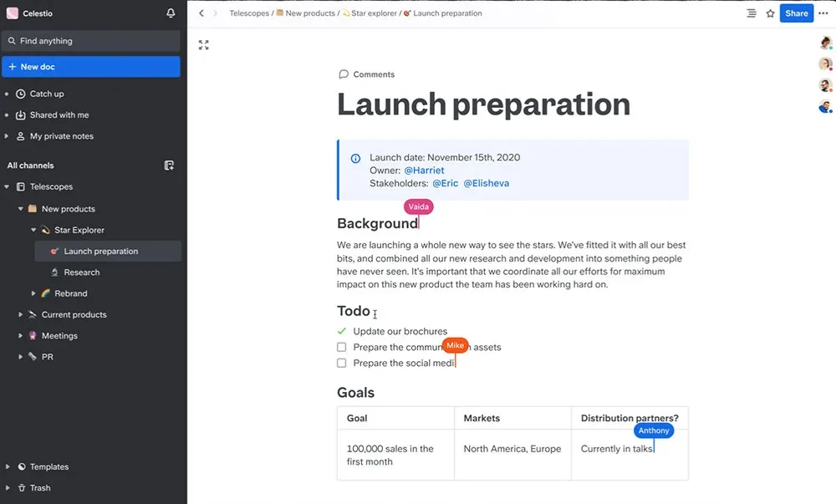Open the document outline icon
This screenshot has width=836, height=504.
(x=751, y=13)
